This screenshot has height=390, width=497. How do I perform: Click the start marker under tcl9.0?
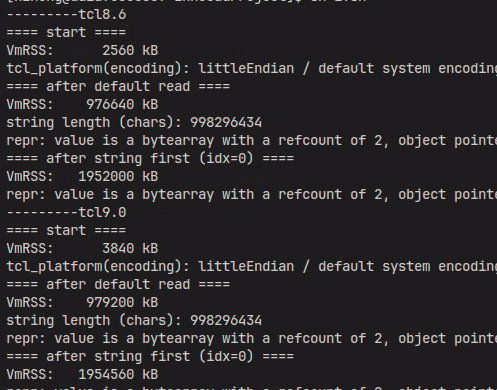[x=66, y=231]
